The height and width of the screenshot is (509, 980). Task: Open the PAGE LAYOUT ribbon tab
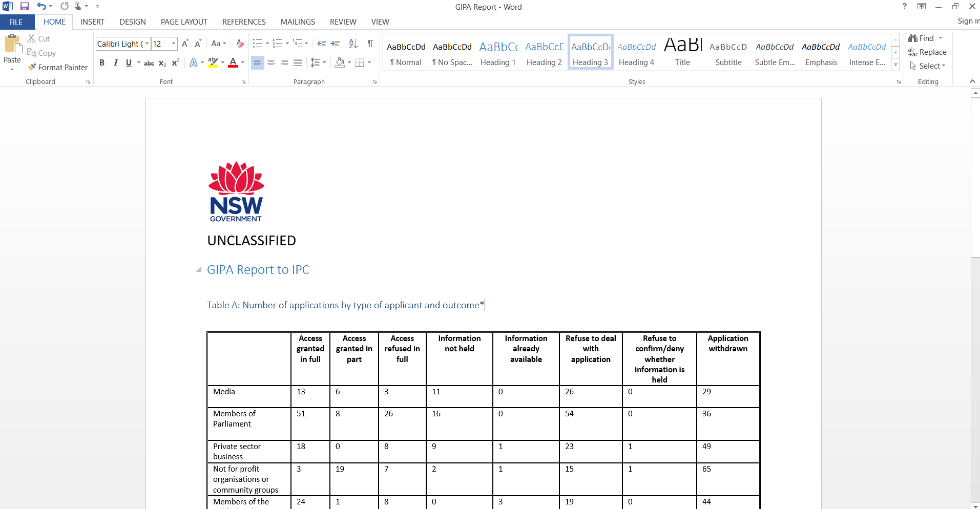(183, 22)
